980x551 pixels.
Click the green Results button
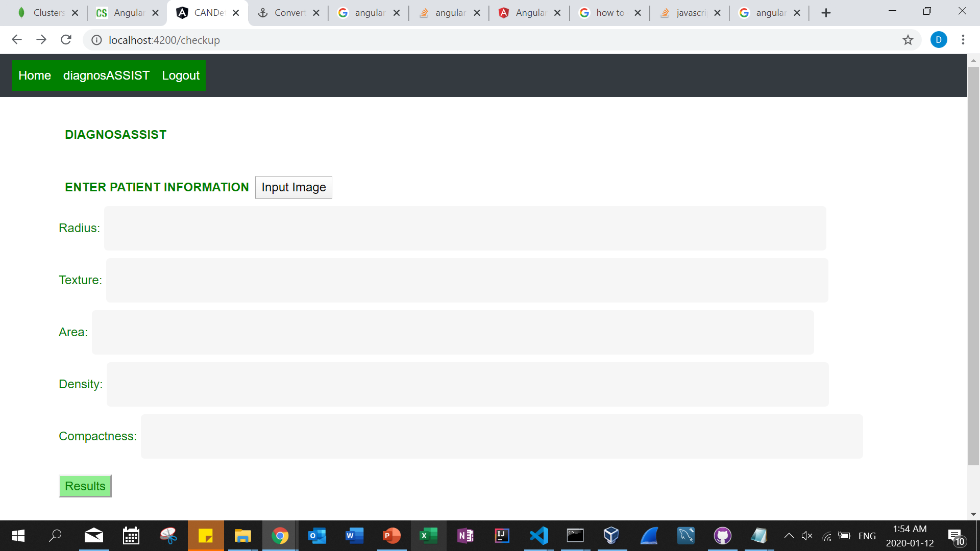coord(85,486)
